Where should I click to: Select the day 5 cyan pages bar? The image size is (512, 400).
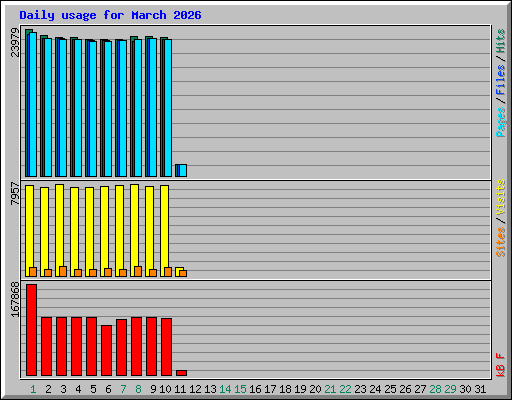click(x=93, y=109)
